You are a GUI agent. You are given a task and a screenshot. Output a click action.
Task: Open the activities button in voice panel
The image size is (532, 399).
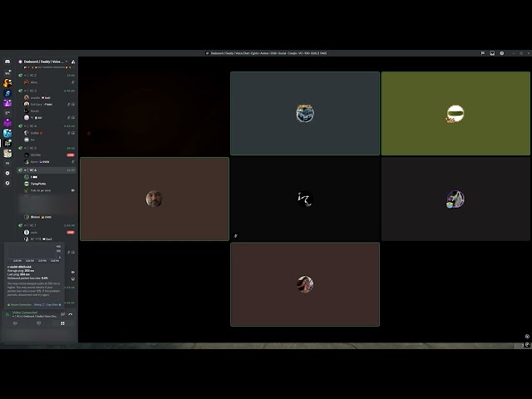click(x=62, y=323)
